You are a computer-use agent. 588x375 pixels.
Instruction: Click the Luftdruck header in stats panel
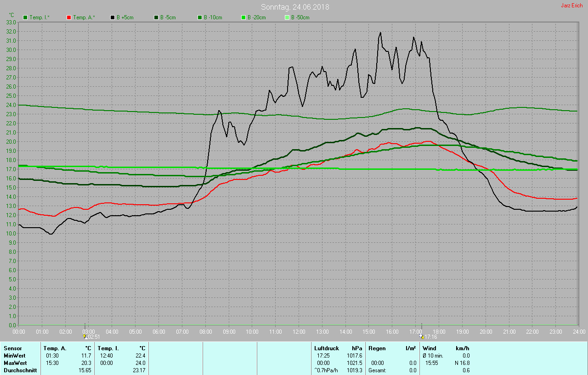[x=326, y=348]
